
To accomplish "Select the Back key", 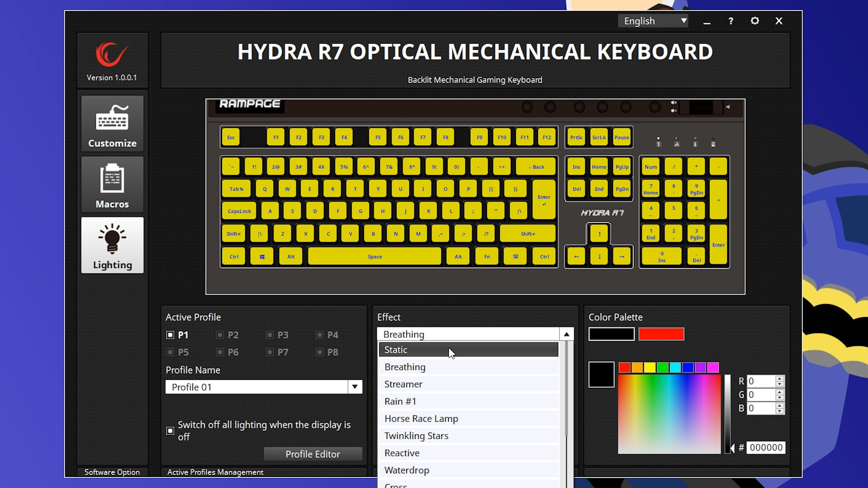I will [536, 167].
